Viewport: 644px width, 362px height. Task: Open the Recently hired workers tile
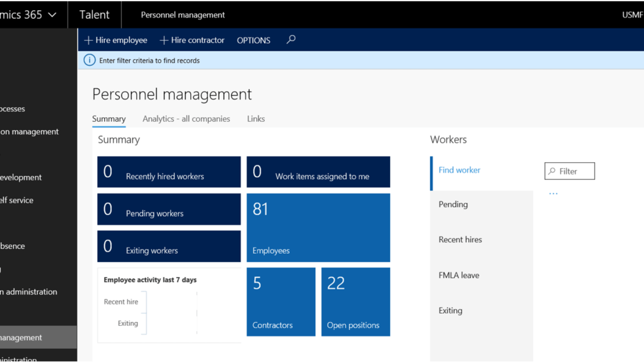(x=169, y=172)
